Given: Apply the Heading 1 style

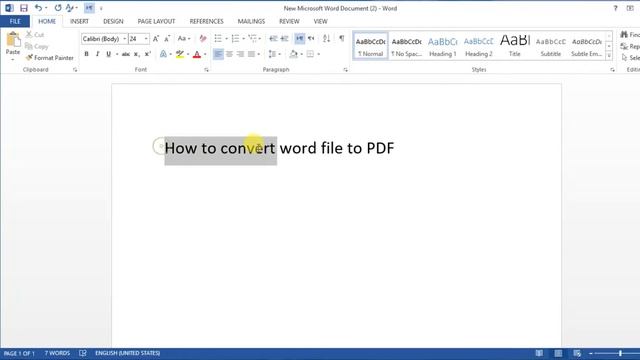Looking at the screenshot, I should pyautogui.click(x=442, y=47).
